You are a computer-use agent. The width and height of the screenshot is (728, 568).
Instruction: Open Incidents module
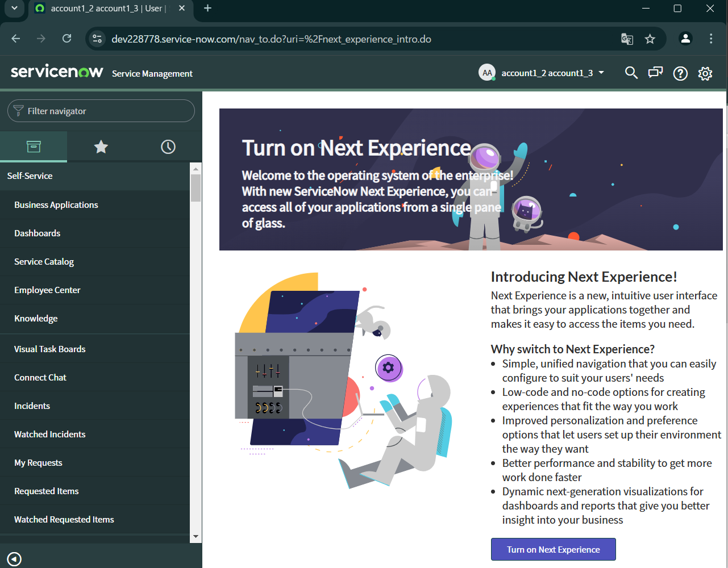(x=94, y=406)
